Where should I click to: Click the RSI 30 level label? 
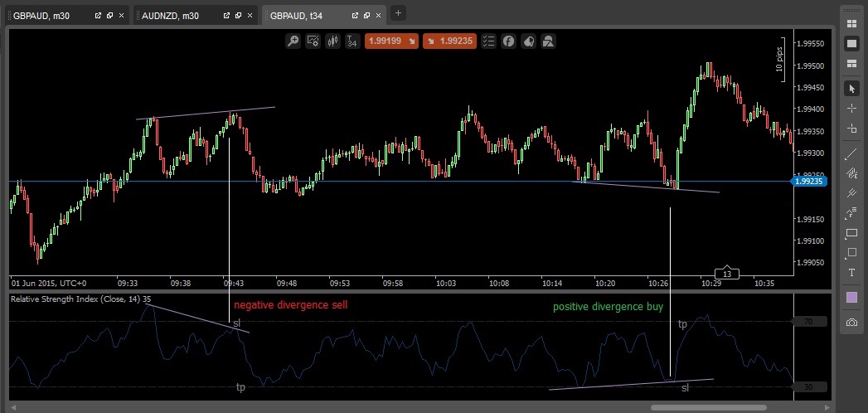point(809,387)
